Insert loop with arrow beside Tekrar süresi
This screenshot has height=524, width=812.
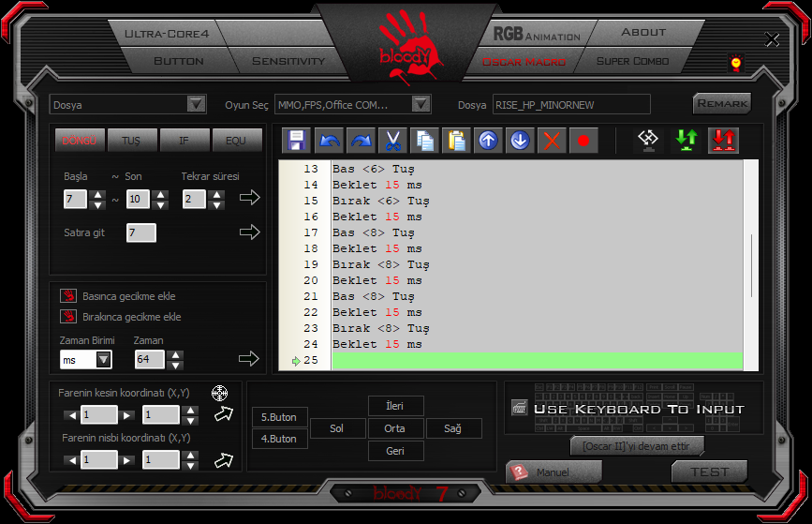[250, 198]
